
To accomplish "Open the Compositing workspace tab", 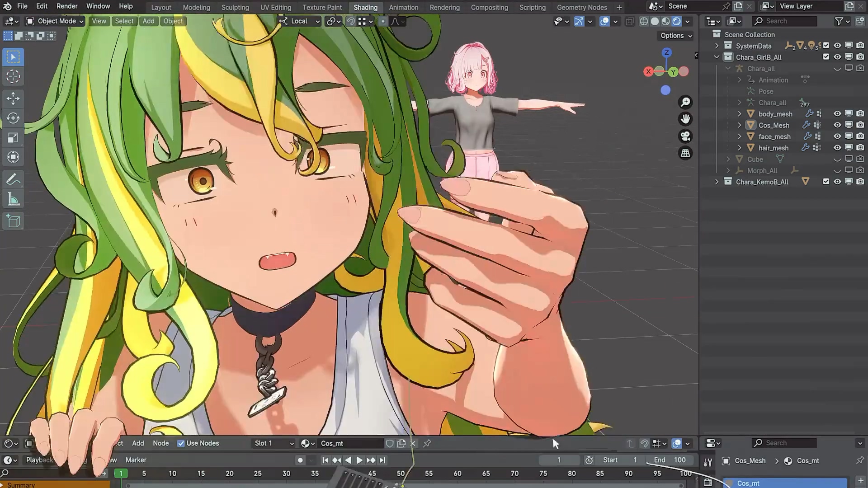I will [x=489, y=7].
